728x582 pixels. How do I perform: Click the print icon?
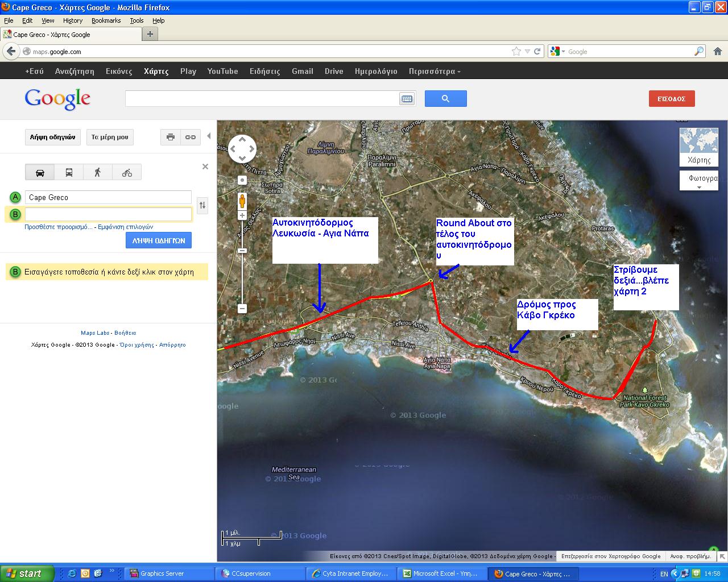point(171,137)
